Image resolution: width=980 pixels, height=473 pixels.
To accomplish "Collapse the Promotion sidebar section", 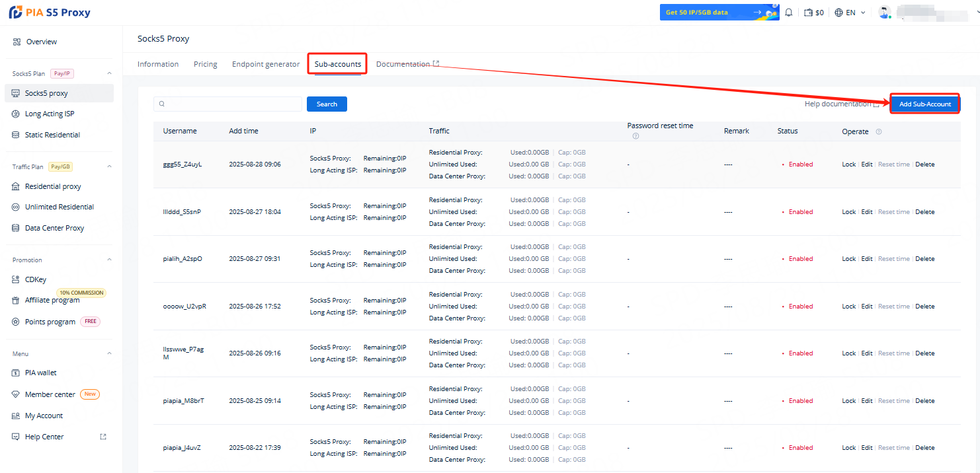I will tap(109, 260).
